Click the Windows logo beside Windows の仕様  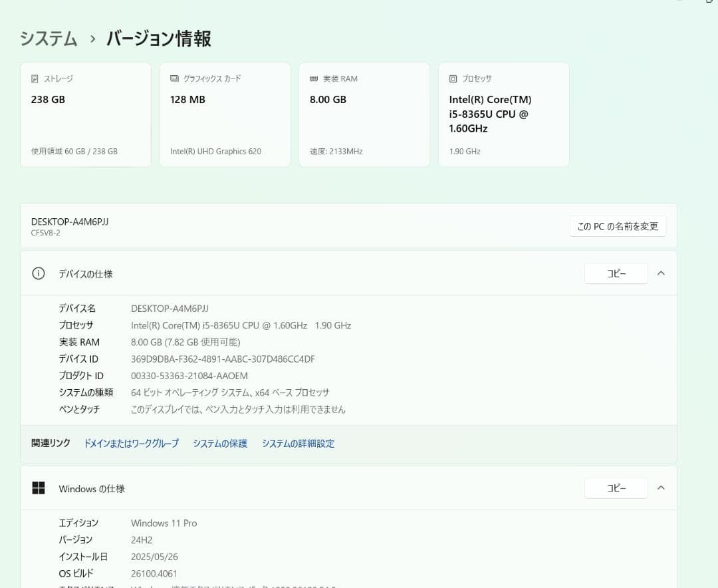[x=38, y=488]
